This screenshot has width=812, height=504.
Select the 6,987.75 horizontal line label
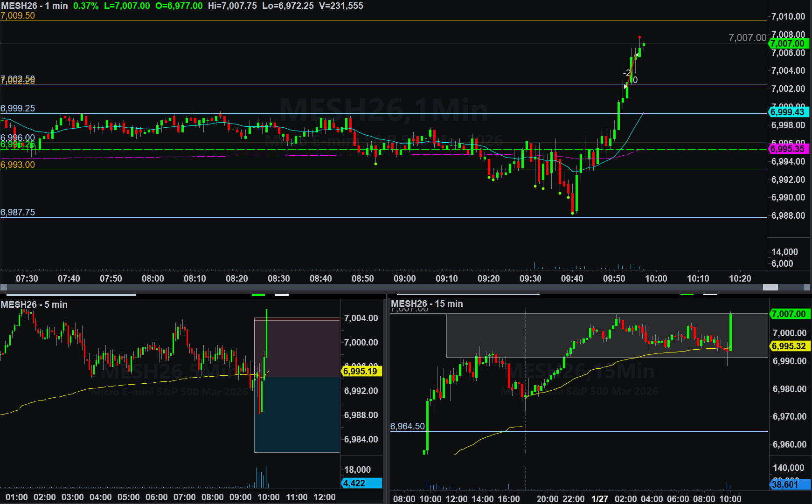pos(18,212)
